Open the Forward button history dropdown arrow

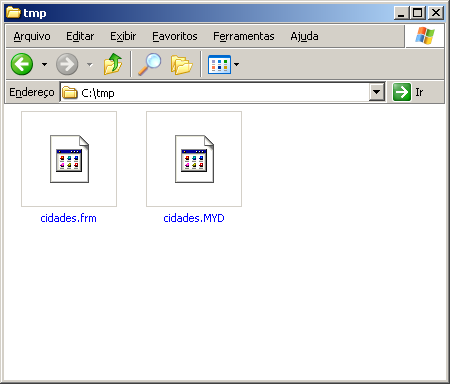coord(90,64)
